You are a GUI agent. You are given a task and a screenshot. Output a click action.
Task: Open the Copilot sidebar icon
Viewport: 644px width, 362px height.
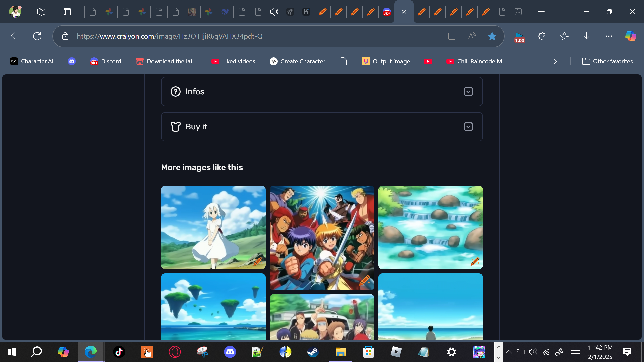pos(630,36)
